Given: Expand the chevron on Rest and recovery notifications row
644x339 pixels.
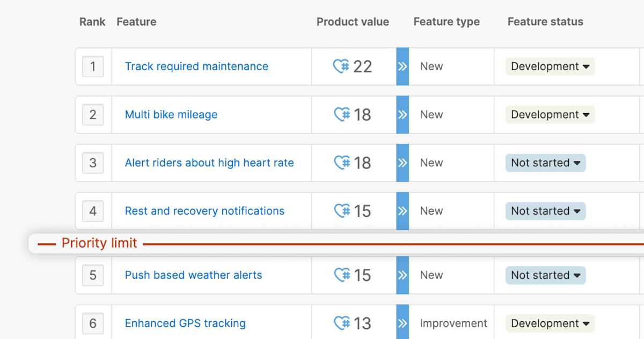Looking at the screenshot, I should click(x=402, y=211).
